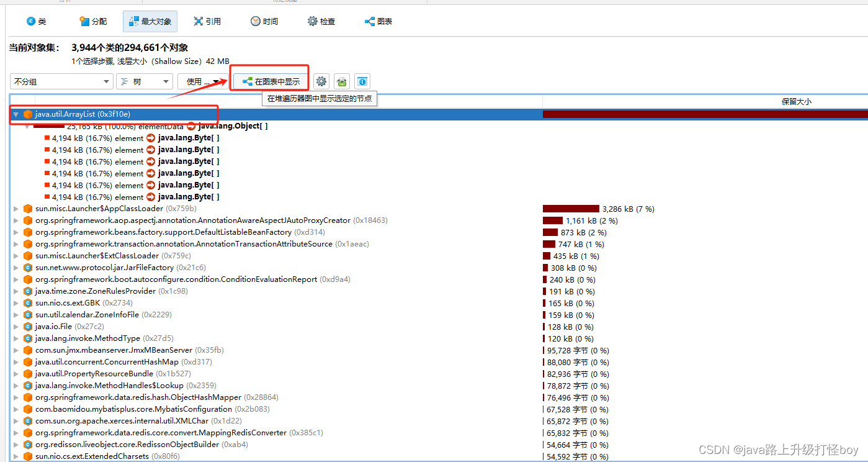
Task: Click the java.lang.invoke.MethodType class icon
Action: point(28,338)
